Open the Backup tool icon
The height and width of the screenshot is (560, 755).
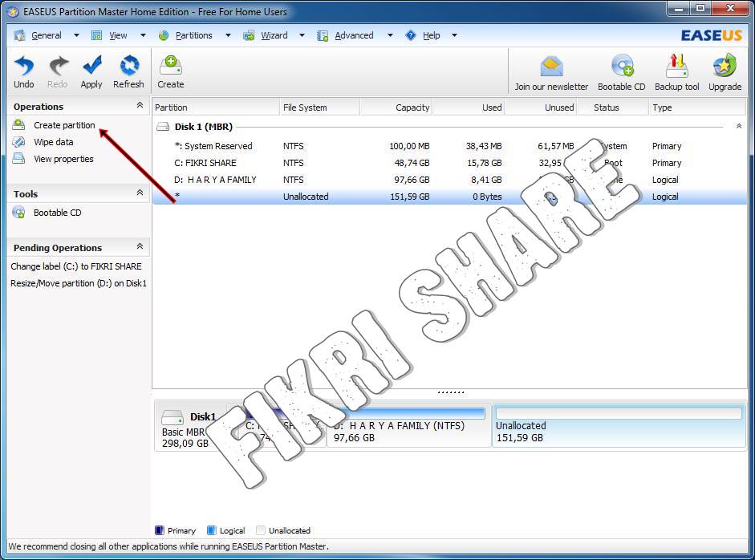676,67
